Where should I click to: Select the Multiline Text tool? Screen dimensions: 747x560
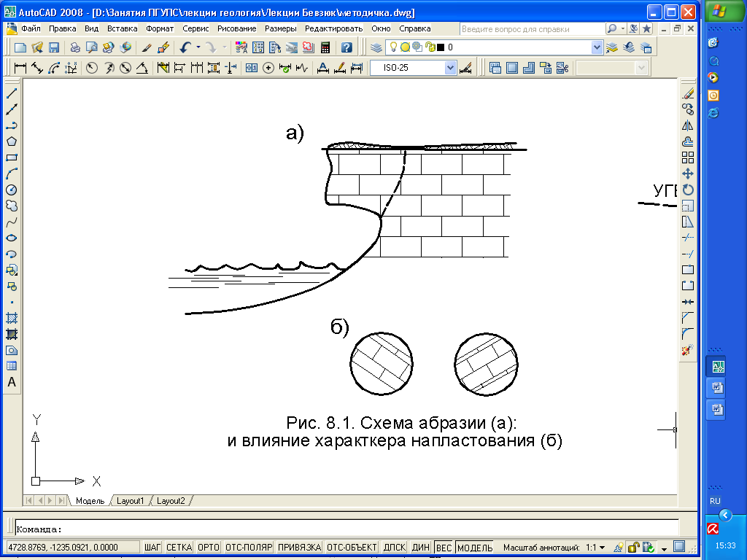12,382
